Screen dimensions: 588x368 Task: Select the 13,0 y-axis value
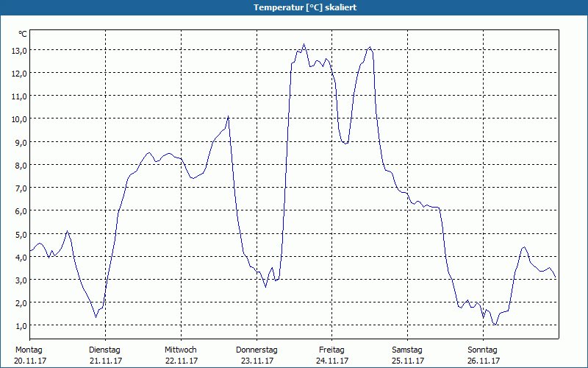pos(19,51)
